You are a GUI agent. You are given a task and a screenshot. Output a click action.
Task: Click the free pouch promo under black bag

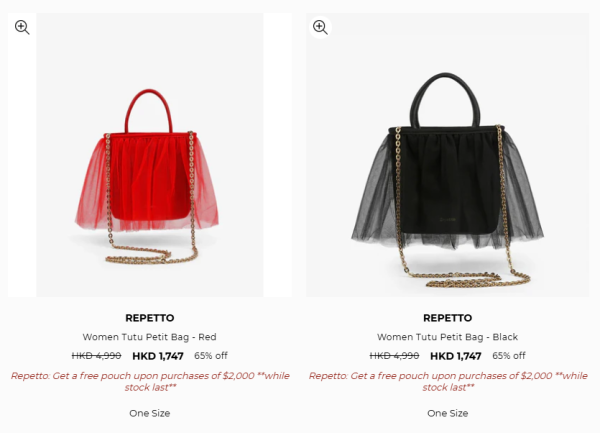[x=448, y=381]
